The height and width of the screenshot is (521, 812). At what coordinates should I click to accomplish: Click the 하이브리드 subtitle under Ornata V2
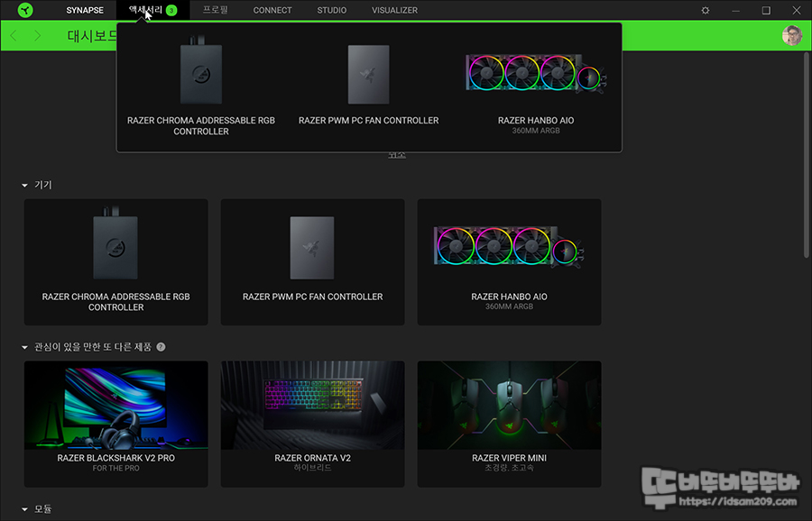313,468
